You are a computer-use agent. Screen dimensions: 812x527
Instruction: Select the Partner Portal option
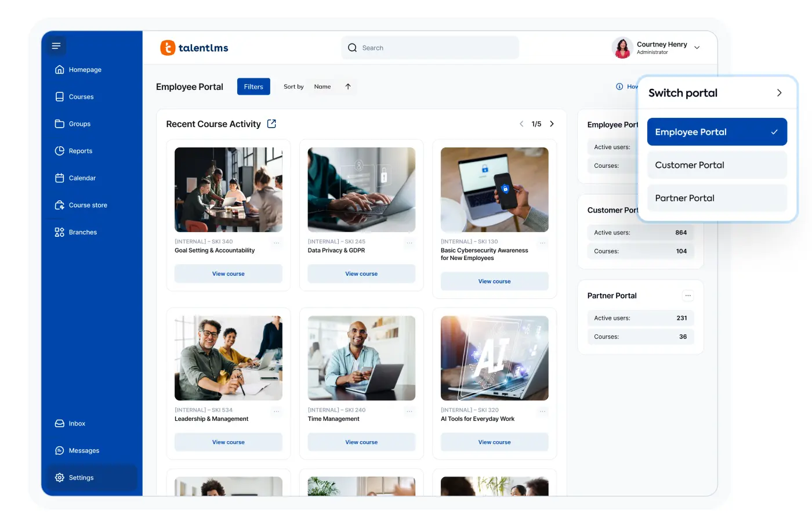(x=717, y=198)
